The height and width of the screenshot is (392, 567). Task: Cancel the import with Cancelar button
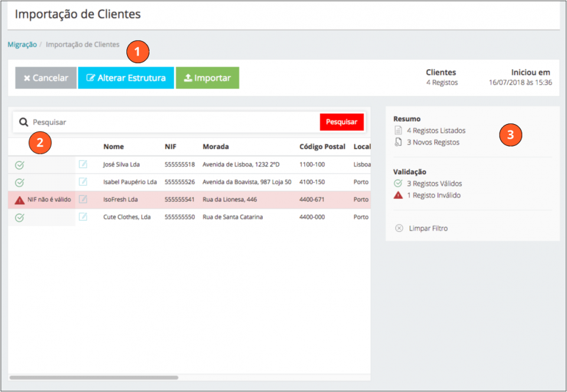point(46,78)
